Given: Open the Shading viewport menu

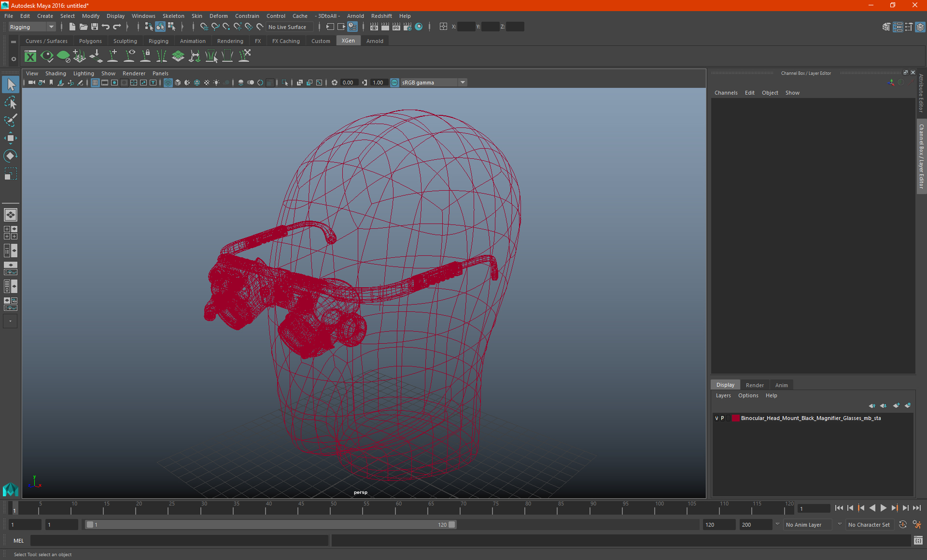Looking at the screenshot, I should coord(56,73).
